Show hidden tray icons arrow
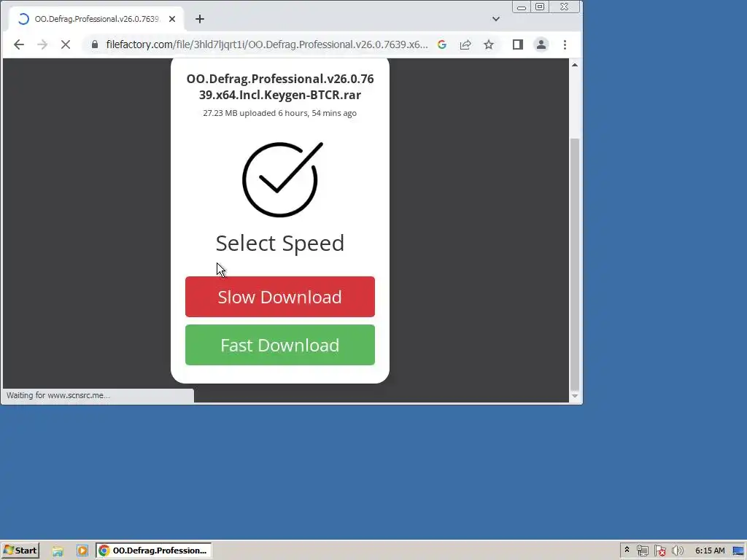The width and height of the screenshot is (747, 560). click(627, 550)
